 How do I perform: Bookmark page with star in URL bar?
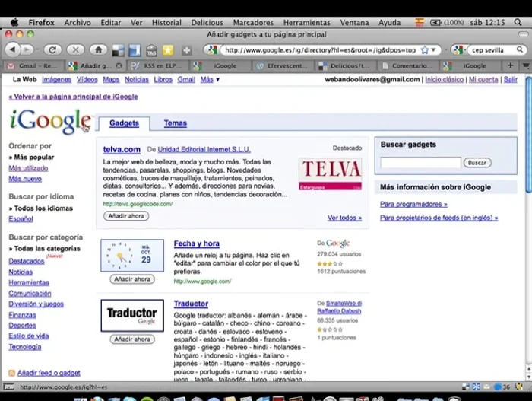[x=423, y=49]
